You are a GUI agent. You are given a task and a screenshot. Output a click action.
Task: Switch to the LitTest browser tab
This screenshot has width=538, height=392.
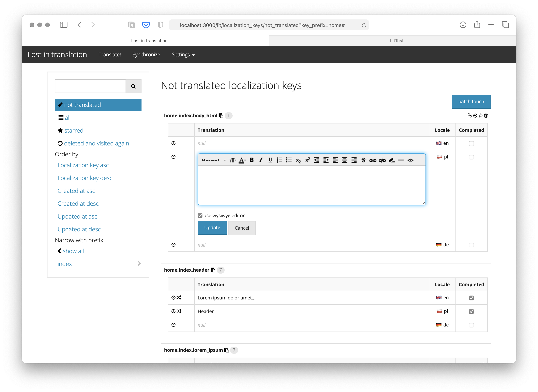tap(396, 41)
